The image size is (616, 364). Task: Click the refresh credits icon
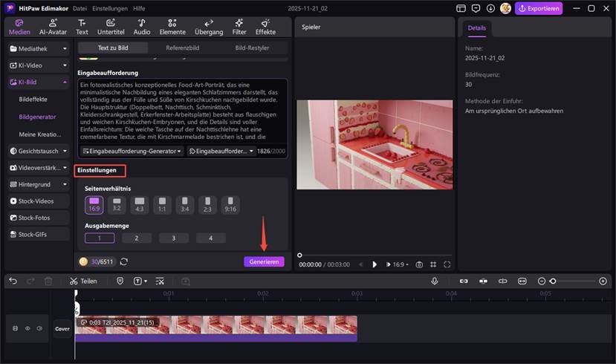tap(123, 261)
